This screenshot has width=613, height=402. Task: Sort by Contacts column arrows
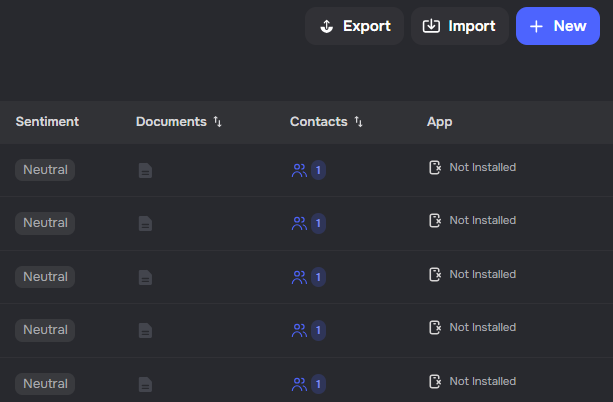[x=359, y=122]
